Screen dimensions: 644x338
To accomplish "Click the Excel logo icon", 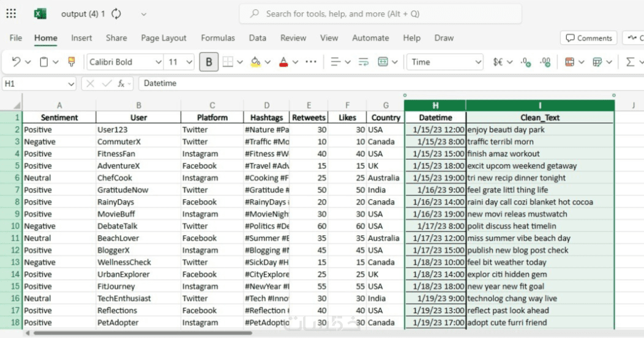I will [x=40, y=13].
